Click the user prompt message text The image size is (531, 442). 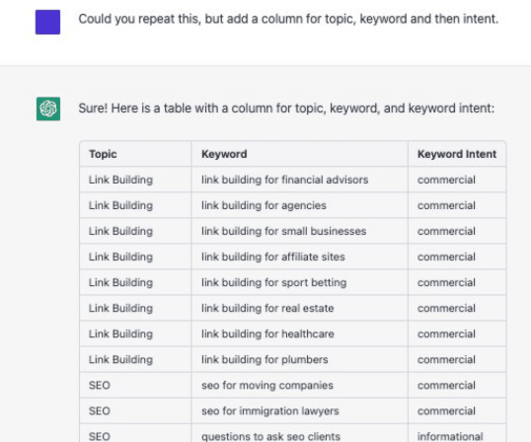pyautogui.click(x=289, y=19)
